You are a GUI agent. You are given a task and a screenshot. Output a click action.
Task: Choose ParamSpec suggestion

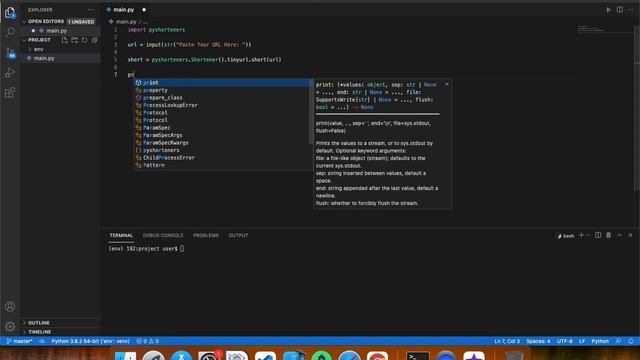[x=223, y=128]
